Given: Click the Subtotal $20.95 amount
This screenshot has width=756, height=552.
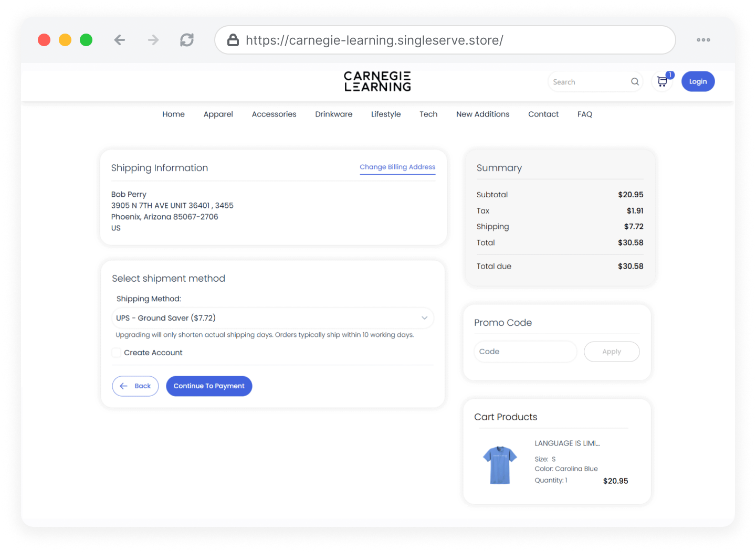Looking at the screenshot, I should (x=631, y=195).
